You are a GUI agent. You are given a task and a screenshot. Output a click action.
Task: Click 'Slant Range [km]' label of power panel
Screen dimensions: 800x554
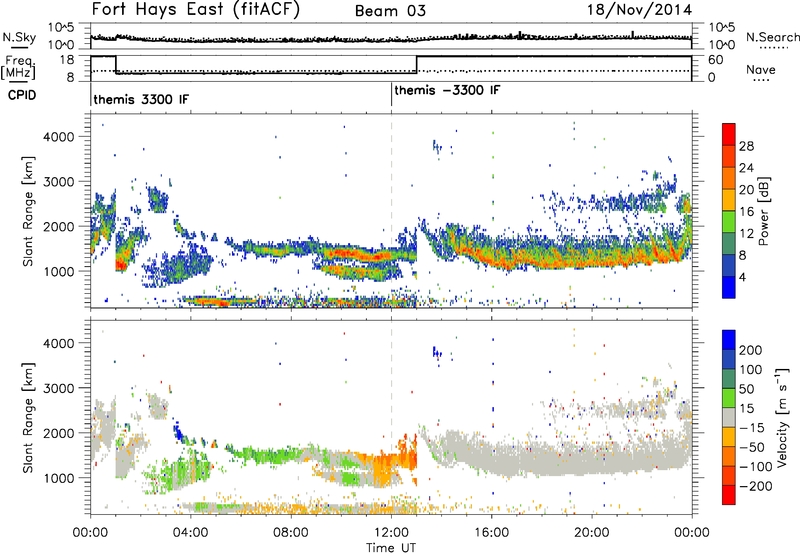[x=28, y=211]
